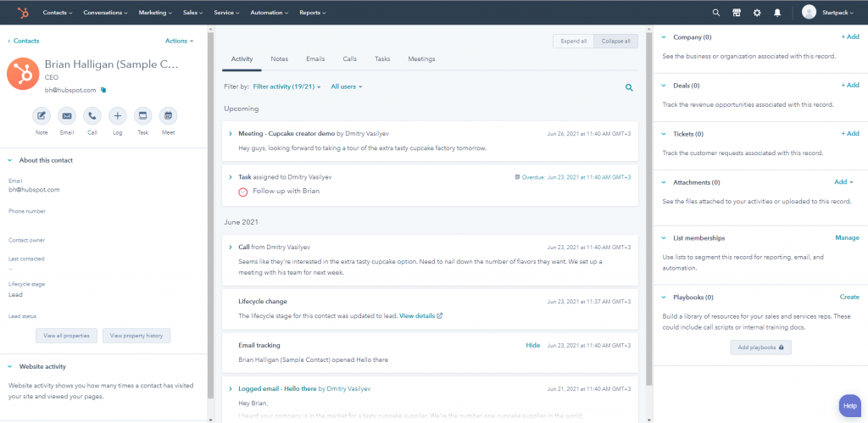This screenshot has width=868, height=423.
Task: Start a Call with the phone icon
Action: (92, 116)
